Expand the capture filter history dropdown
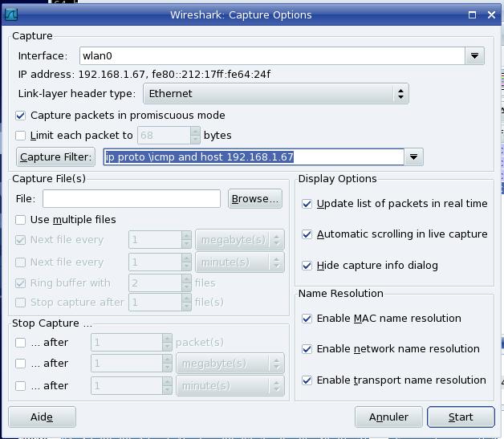 tap(413, 156)
